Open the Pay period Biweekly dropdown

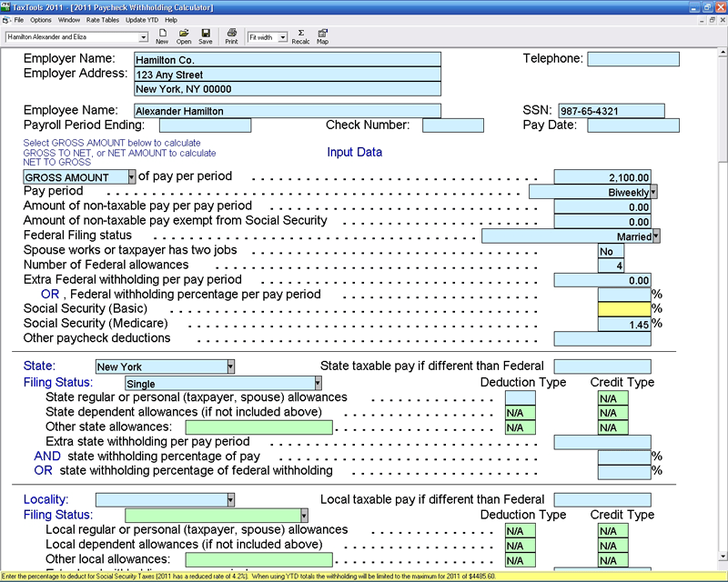click(653, 192)
